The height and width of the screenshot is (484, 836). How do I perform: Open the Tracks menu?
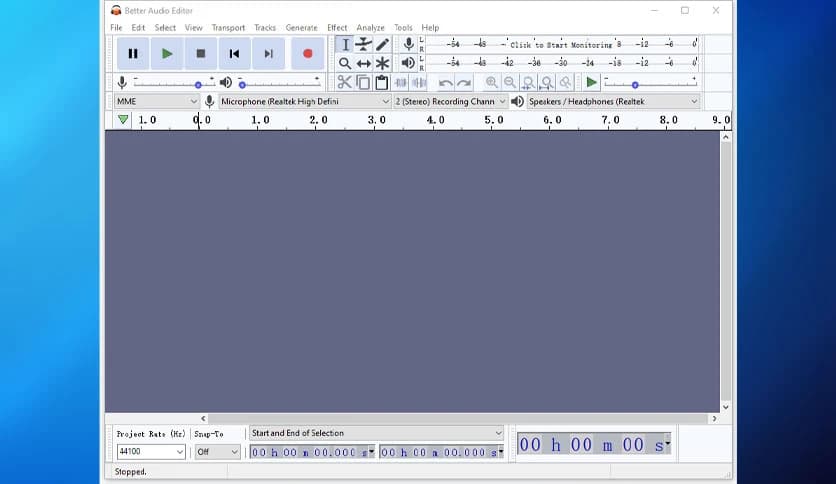coord(265,27)
